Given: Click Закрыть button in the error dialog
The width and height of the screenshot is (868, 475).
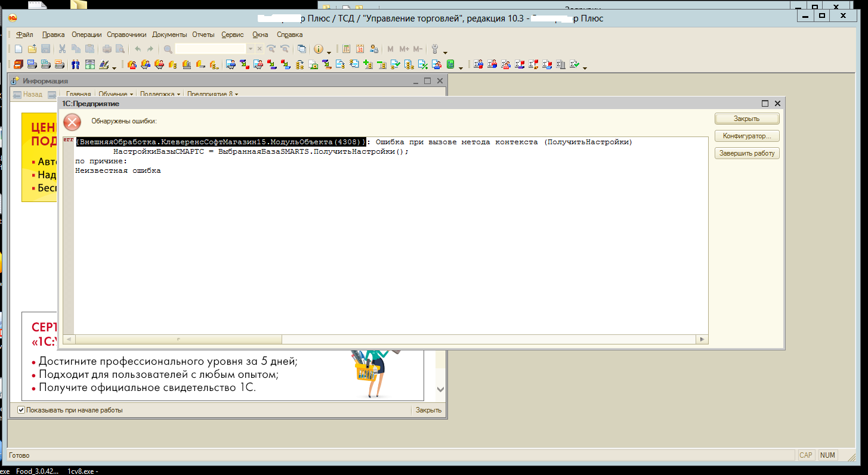Looking at the screenshot, I should [x=747, y=119].
